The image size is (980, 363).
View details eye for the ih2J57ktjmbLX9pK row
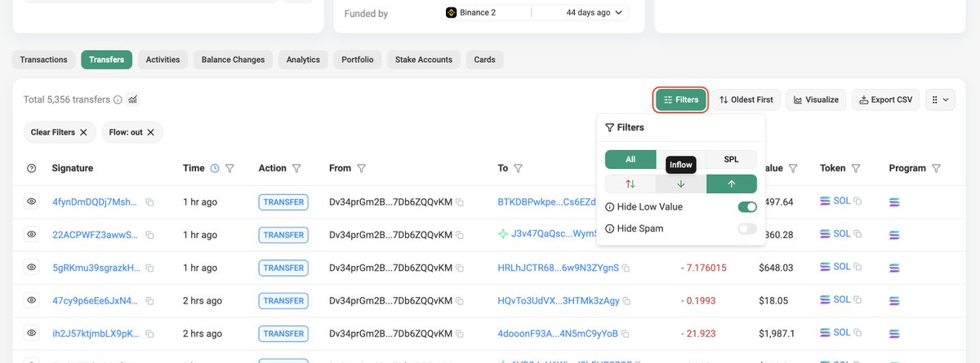32,334
